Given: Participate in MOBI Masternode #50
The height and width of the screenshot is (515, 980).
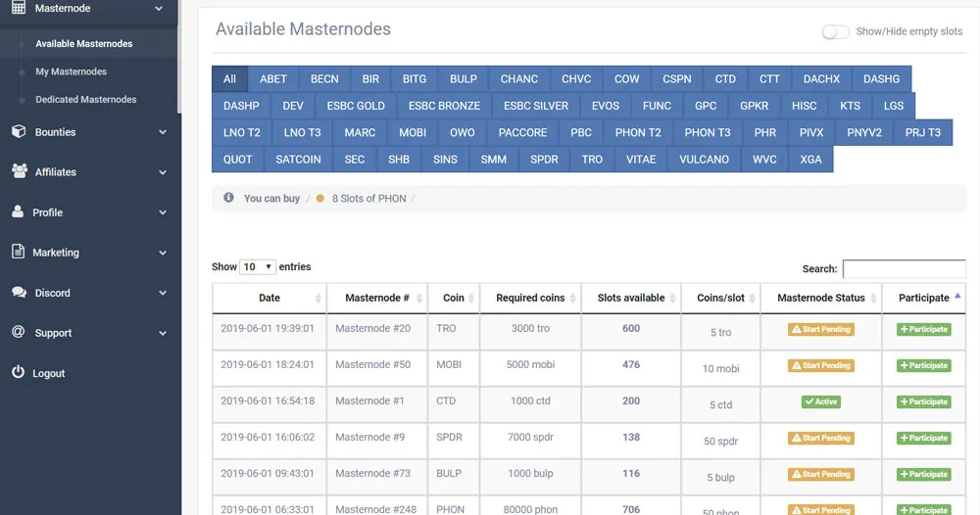Looking at the screenshot, I should pos(924,365).
